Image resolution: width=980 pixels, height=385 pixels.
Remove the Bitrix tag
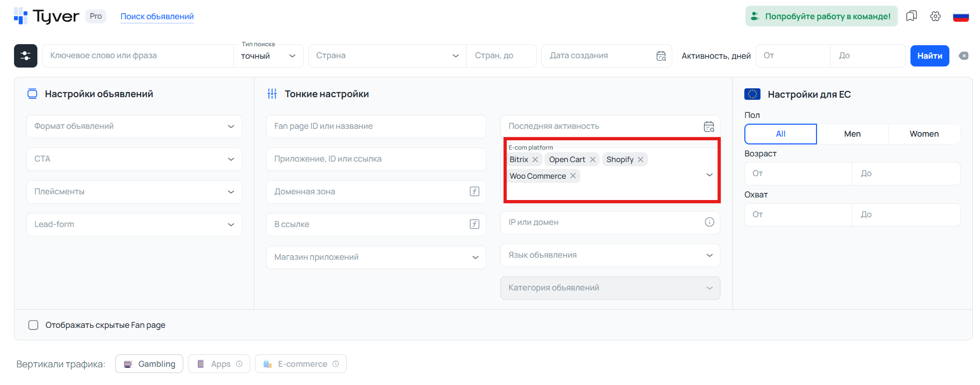coord(535,160)
